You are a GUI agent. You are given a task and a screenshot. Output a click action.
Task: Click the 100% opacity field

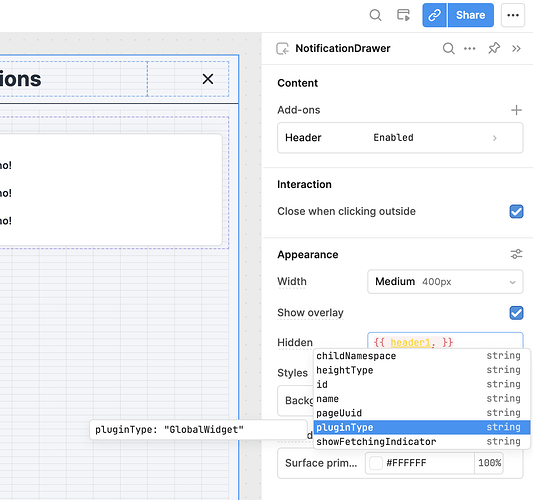coord(489,463)
